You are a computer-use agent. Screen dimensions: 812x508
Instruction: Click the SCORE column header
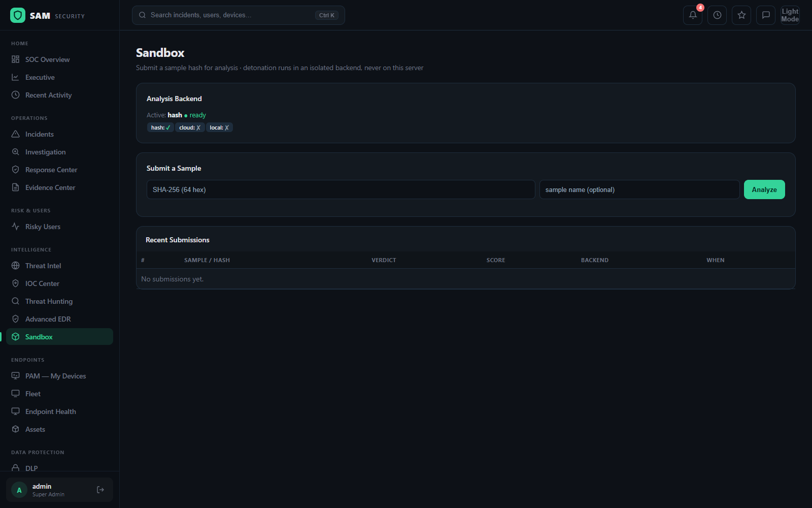(x=496, y=260)
